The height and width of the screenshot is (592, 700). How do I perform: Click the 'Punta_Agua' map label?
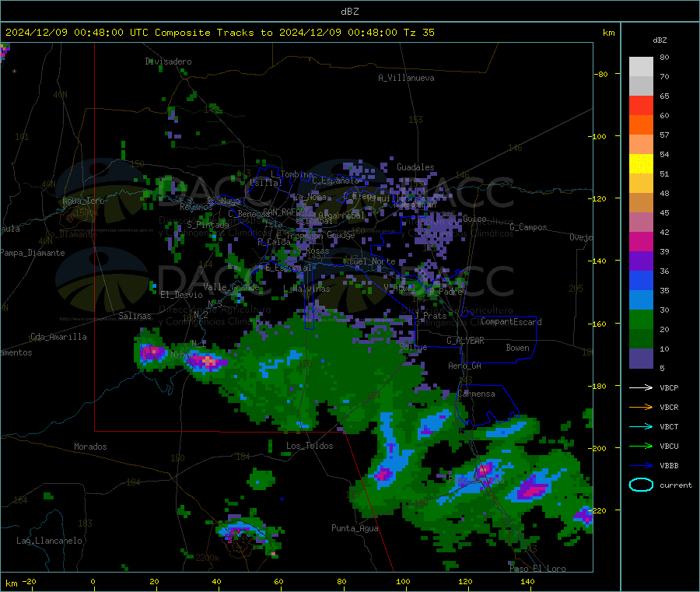click(x=355, y=528)
